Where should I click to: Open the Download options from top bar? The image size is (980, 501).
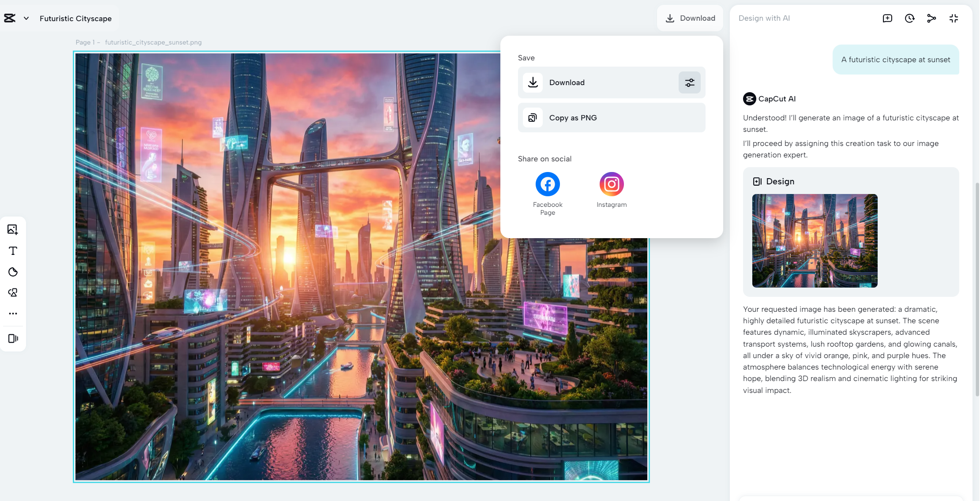tap(690, 18)
